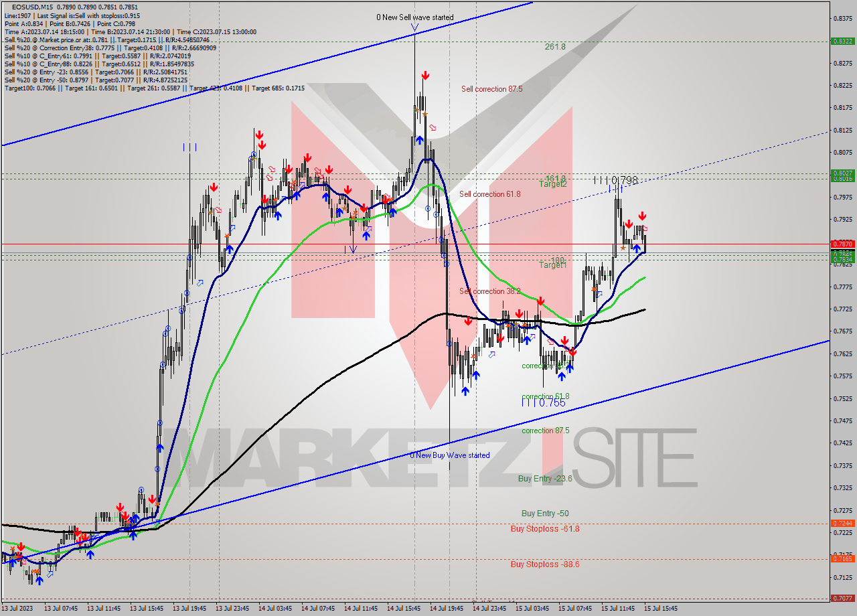Click the 0.7625 value on price axis

(843, 354)
